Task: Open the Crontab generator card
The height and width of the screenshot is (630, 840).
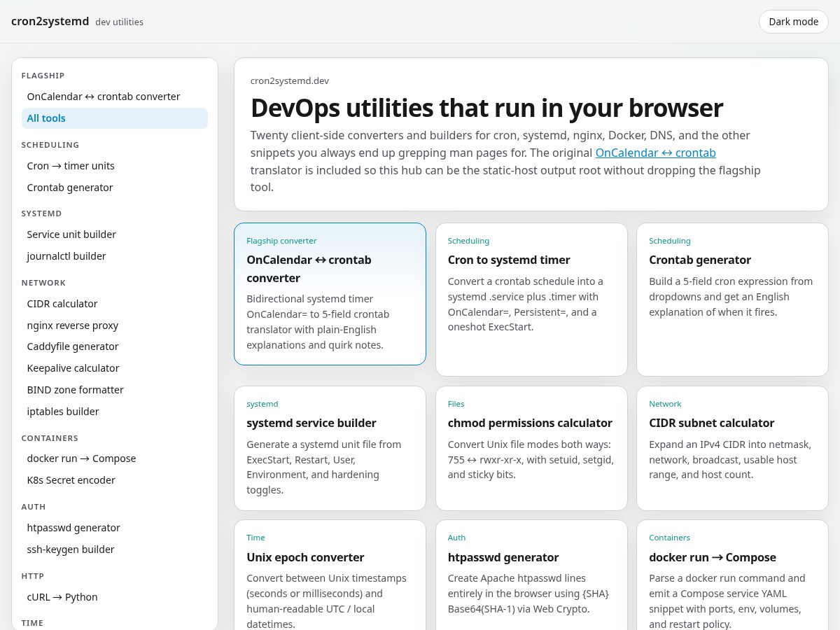Action: pyautogui.click(x=732, y=300)
